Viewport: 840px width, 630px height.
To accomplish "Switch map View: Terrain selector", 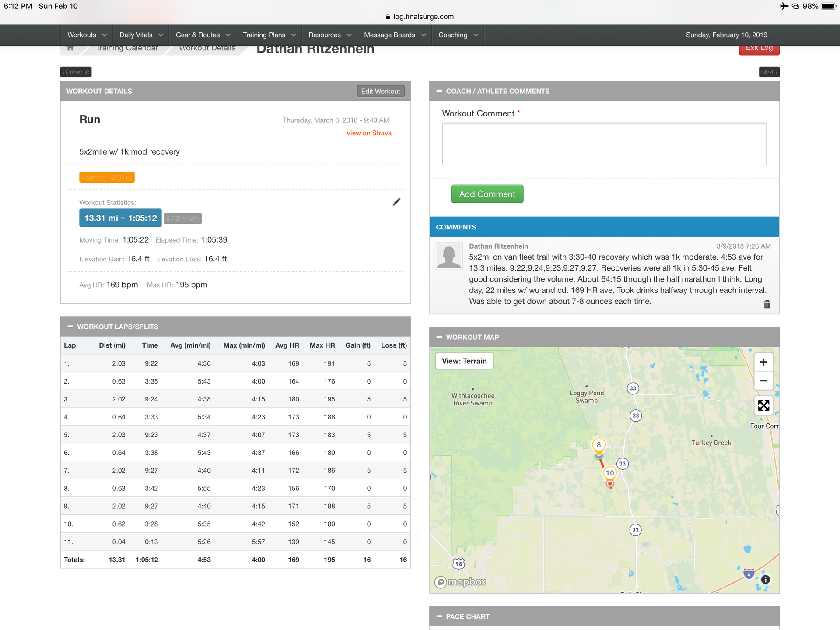I will pyautogui.click(x=464, y=361).
